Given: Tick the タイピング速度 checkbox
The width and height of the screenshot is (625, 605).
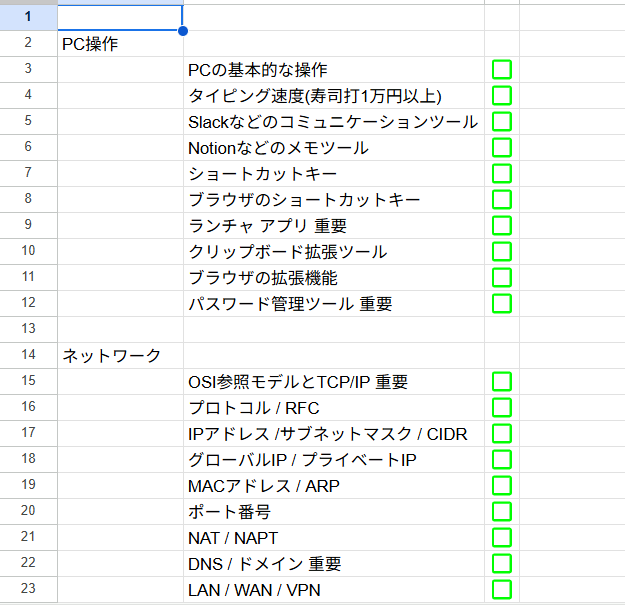Looking at the screenshot, I should tap(502, 95).
